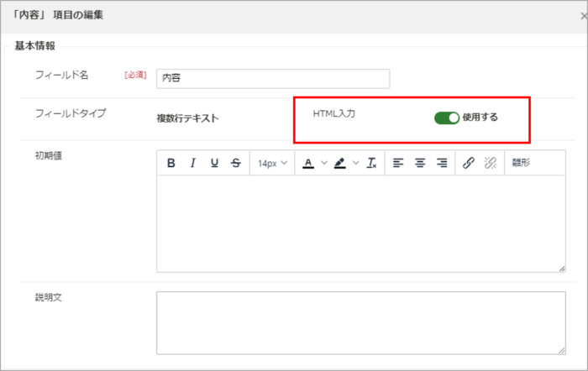Click into the 説明文 text area
This screenshot has width=588, height=371.
pyautogui.click(x=361, y=323)
